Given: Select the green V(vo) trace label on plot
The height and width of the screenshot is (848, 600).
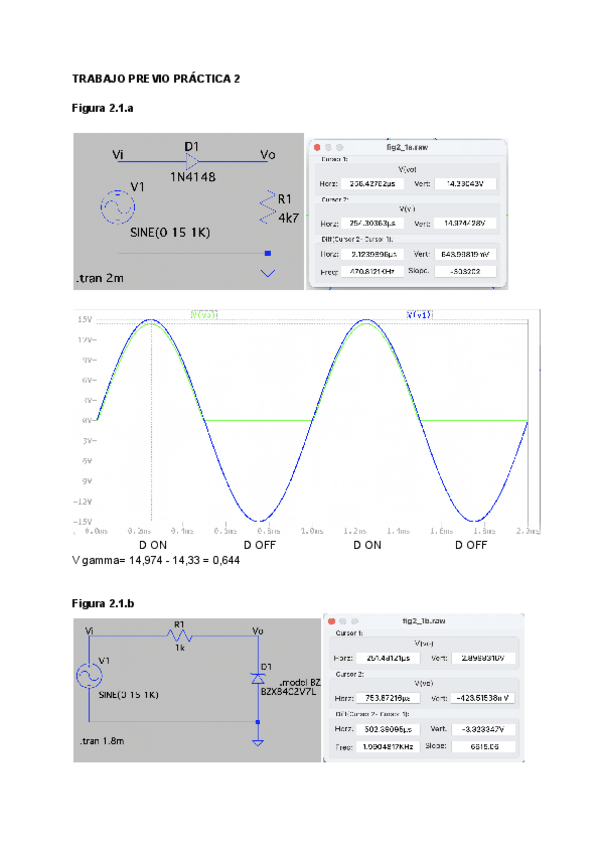Looking at the screenshot, I should [204, 314].
